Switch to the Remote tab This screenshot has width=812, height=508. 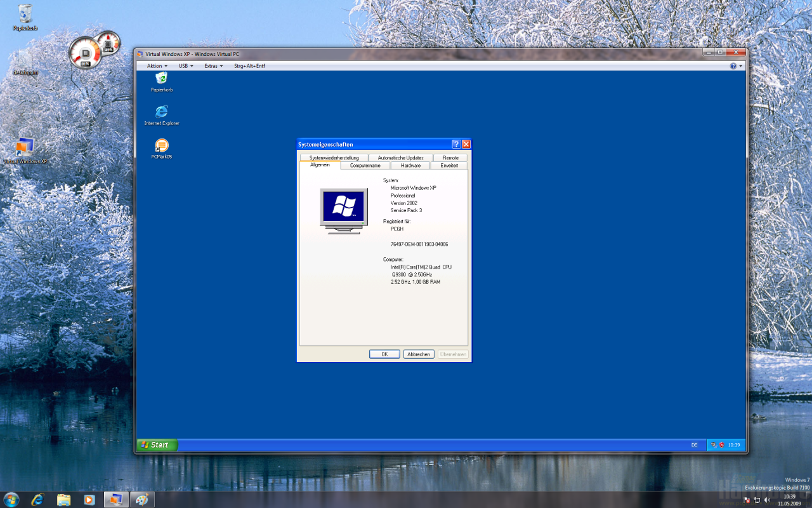point(450,157)
